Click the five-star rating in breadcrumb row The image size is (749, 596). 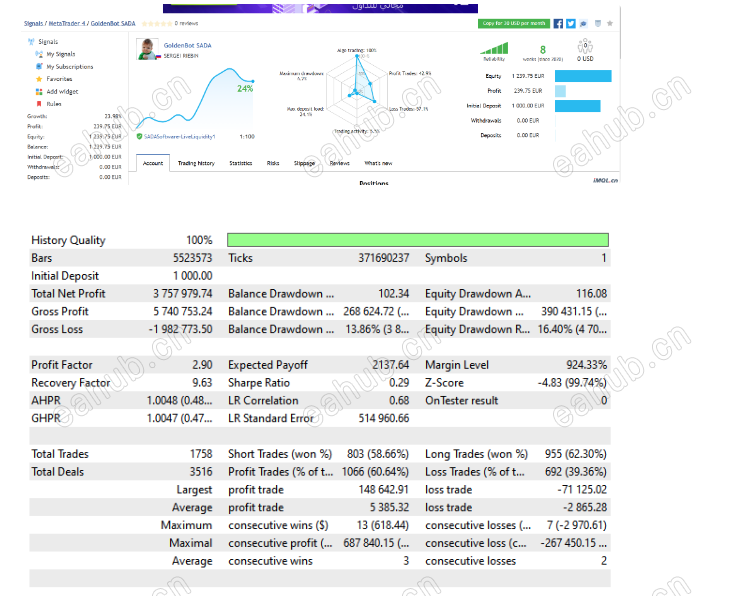click(x=157, y=23)
